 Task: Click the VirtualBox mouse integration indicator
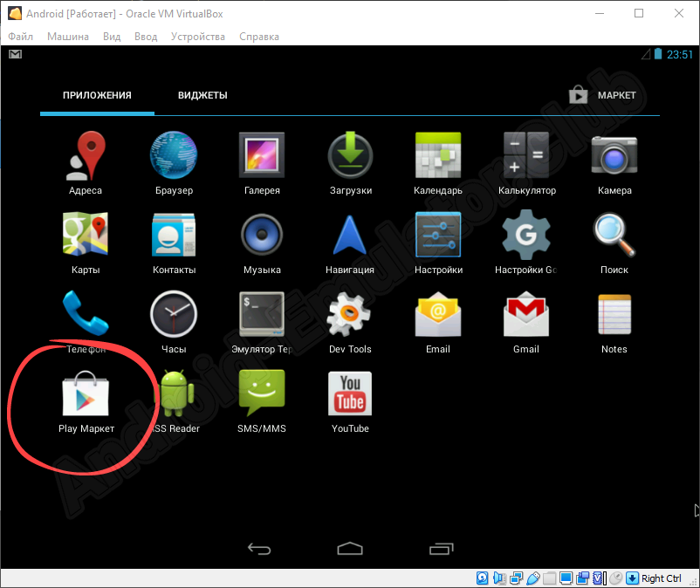tap(615, 578)
